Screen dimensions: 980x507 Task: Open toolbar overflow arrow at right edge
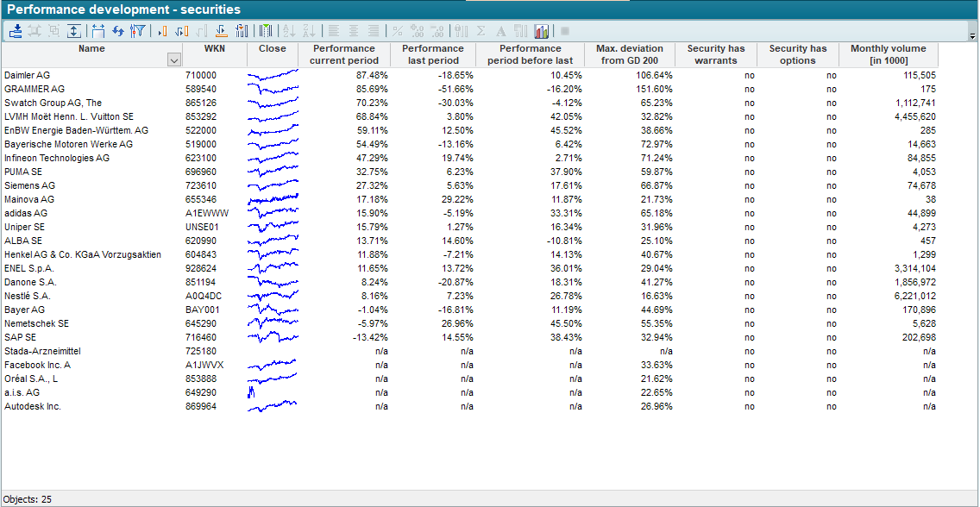(x=972, y=36)
